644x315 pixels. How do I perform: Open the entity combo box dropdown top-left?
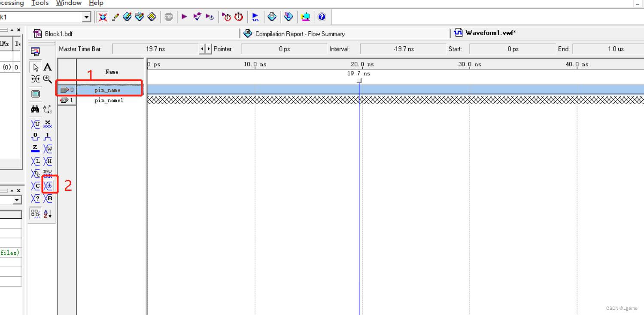tap(86, 17)
